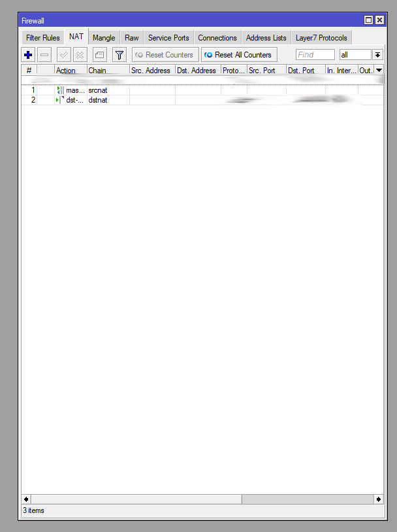Screen dimensions: 397x532
Task: Focus the Find search field
Action: (x=315, y=55)
